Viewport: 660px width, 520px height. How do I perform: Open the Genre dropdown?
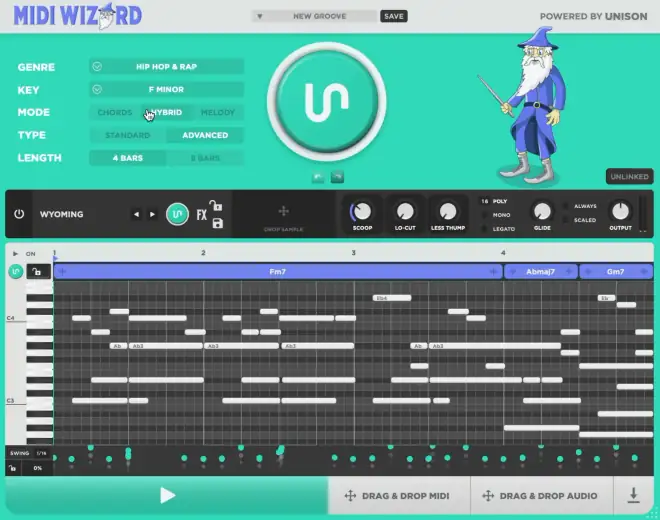coord(167,67)
